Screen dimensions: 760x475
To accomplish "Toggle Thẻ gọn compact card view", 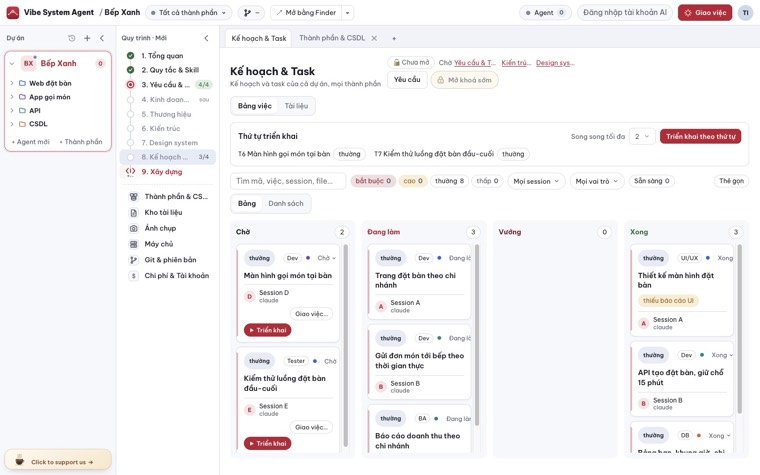I will pos(731,181).
